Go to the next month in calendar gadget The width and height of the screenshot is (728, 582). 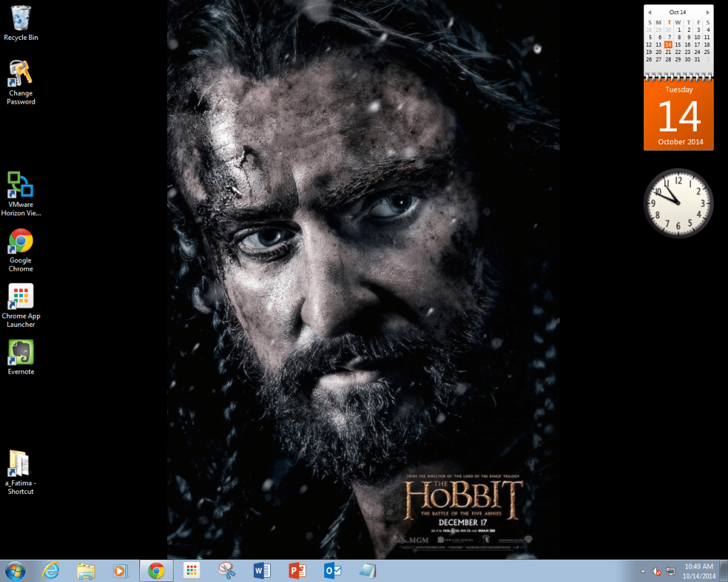(706, 11)
